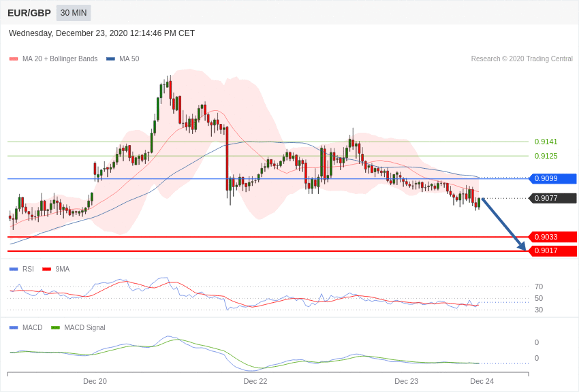Click the 0.9125 resistance level label
Screen dimensions: 579x392
pyautogui.click(x=546, y=156)
